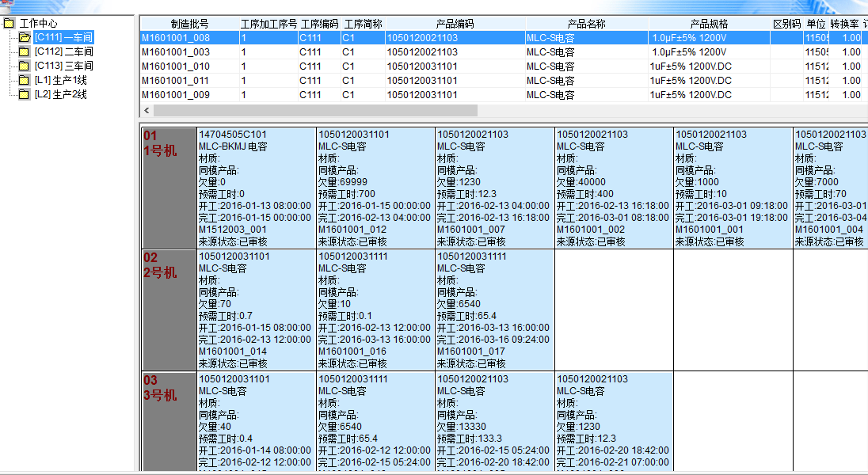The width and height of the screenshot is (868, 475).
Task: Click the 工序编码 column header
Action: click(x=319, y=24)
